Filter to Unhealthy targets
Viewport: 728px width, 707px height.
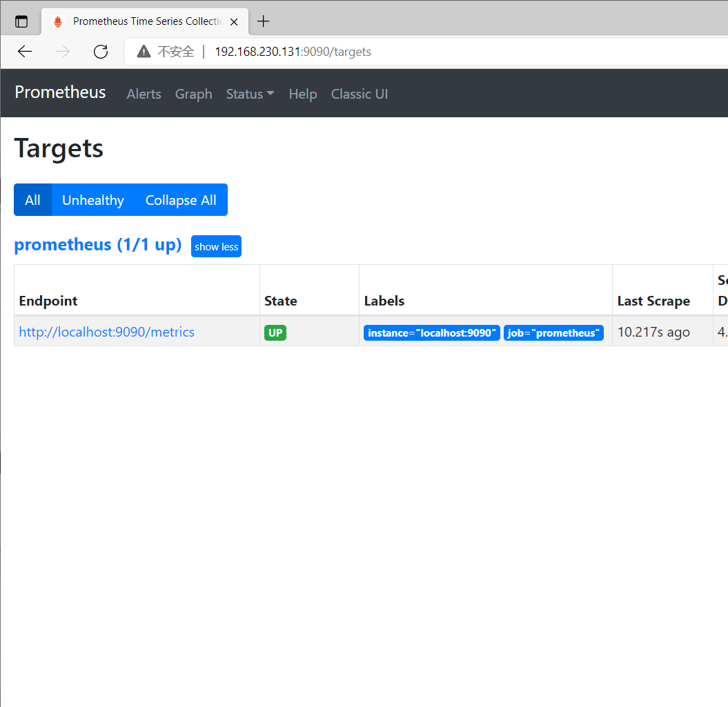(93, 200)
